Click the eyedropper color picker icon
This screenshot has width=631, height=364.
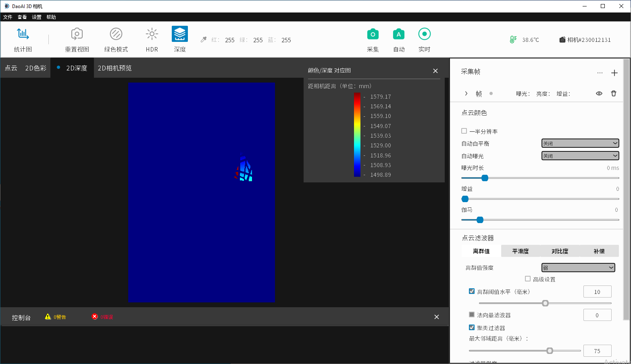[204, 39]
